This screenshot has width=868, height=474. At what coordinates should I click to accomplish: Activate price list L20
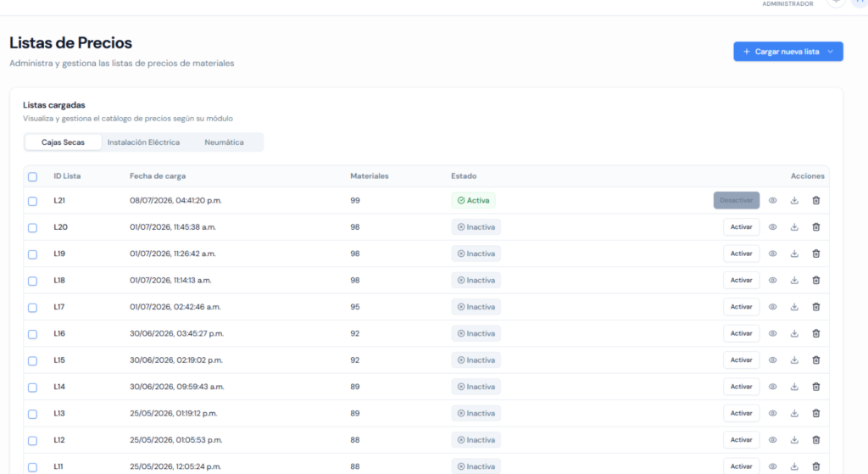(x=741, y=227)
